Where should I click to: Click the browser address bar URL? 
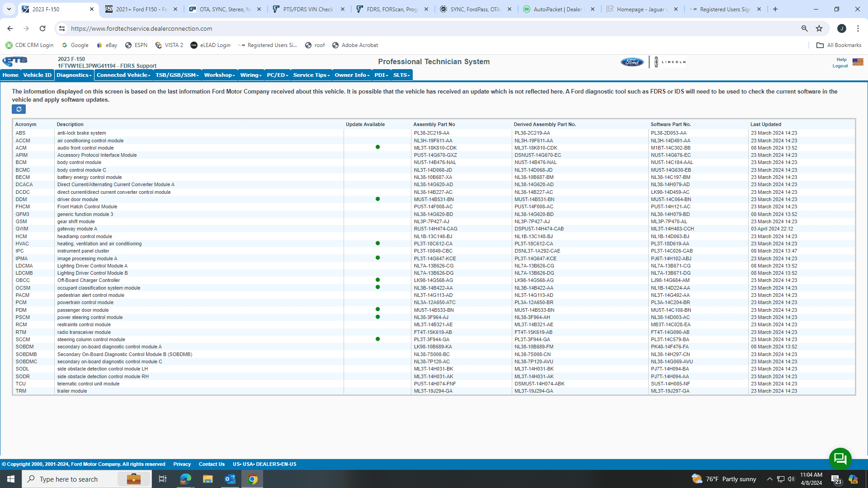click(x=142, y=28)
